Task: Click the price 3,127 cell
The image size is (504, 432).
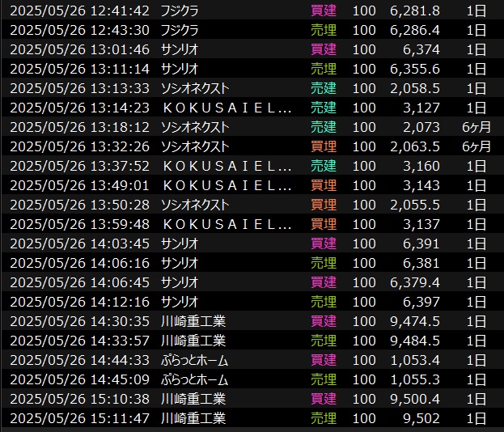Action: (x=421, y=108)
